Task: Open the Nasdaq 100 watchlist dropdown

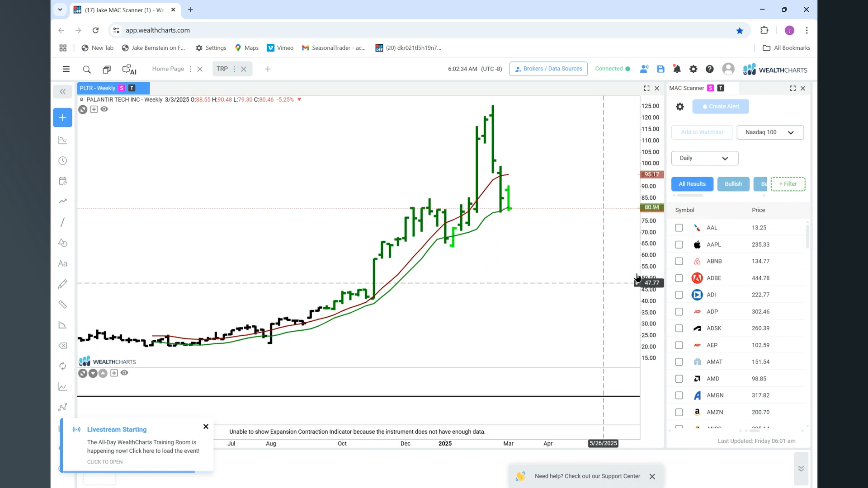Action: pos(770,132)
